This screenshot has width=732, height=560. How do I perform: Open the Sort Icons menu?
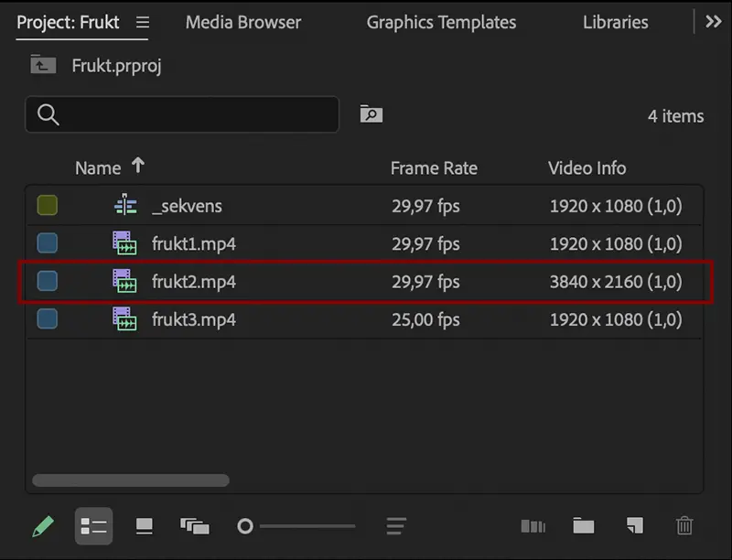396,526
